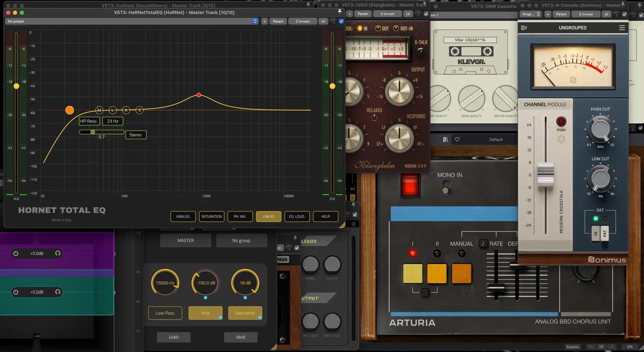Click the HELP button on Hornet Total EQ
The image size is (644, 352).
tap(325, 216)
